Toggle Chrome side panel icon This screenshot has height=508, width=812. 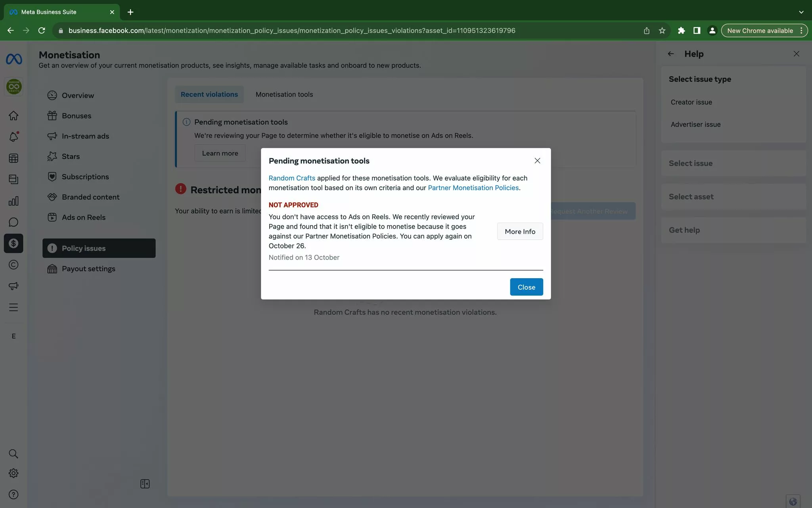tap(697, 31)
